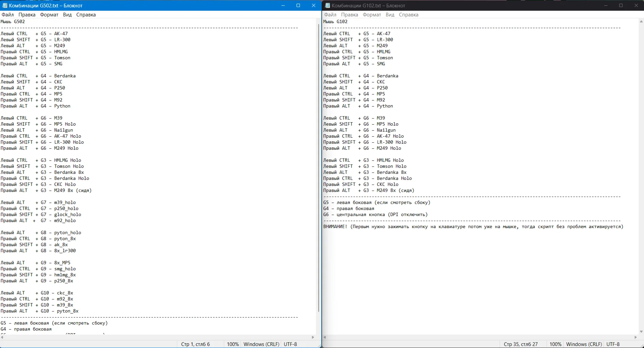This screenshot has height=348, width=644.
Task: Open Правка menu in G502 window
Action: click(27, 15)
